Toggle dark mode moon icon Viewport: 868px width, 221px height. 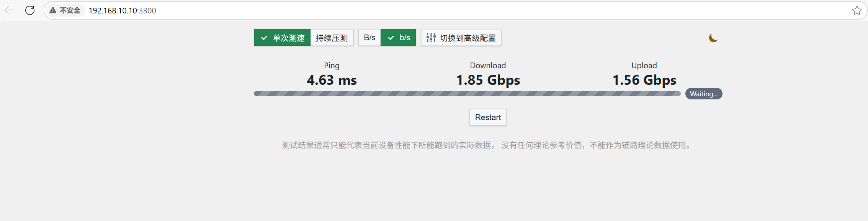tap(713, 38)
